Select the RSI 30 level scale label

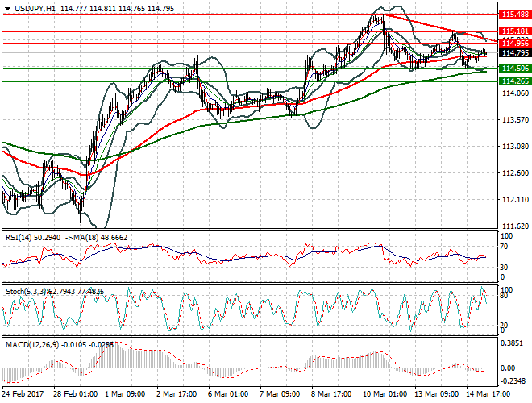pyautogui.click(x=505, y=268)
